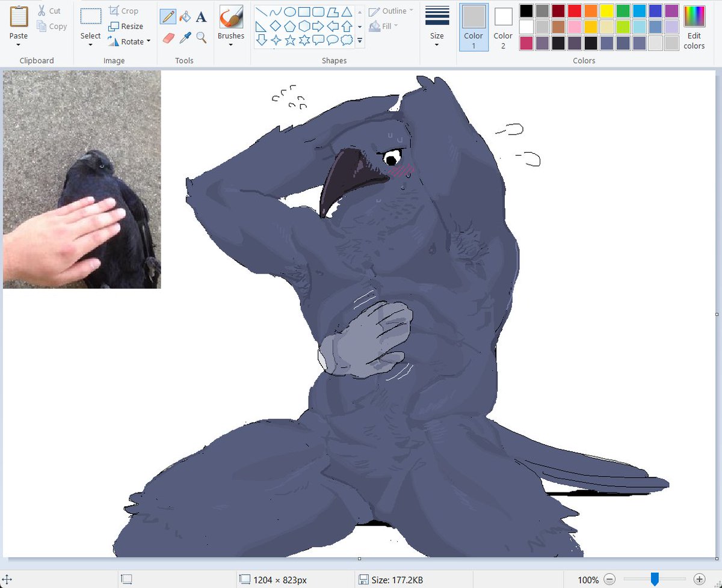The width and height of the screenshot is (722, 588).
Task: Click the Resize button
Action: pyautogui.click(x=126, y=26)
